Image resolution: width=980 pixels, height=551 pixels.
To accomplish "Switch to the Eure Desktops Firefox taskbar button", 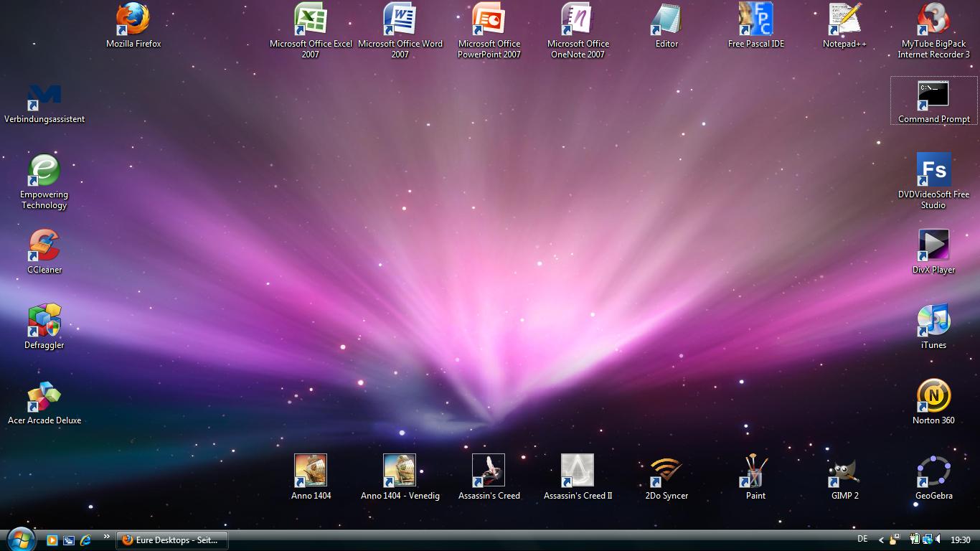I will [172, 540].
